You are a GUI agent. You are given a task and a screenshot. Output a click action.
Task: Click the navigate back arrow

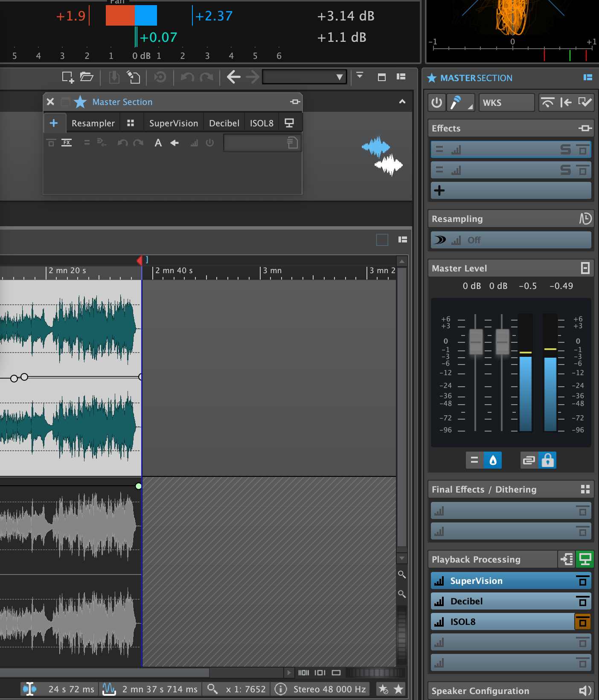click(x=233, y=77)
